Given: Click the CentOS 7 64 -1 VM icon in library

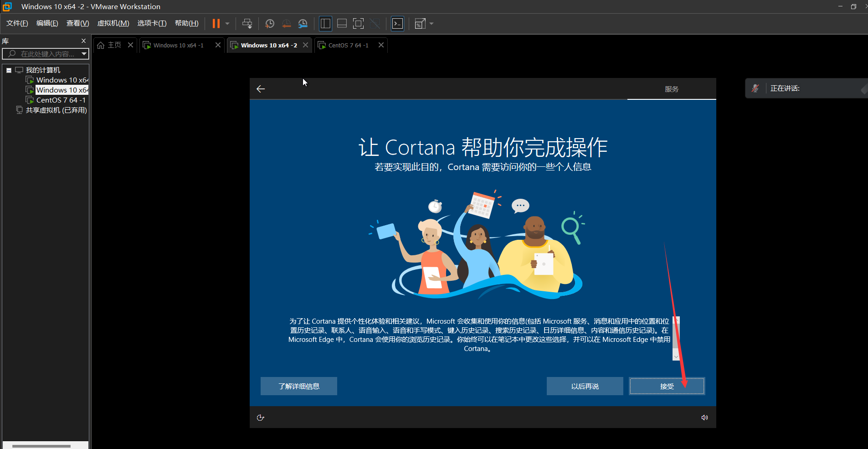Looking at the screenshot, I should click(30, 100).
